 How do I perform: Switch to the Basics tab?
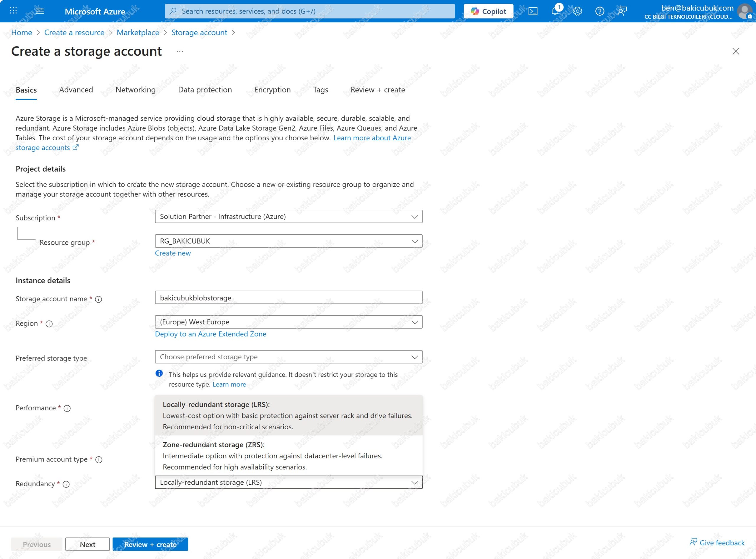(26, 90)
